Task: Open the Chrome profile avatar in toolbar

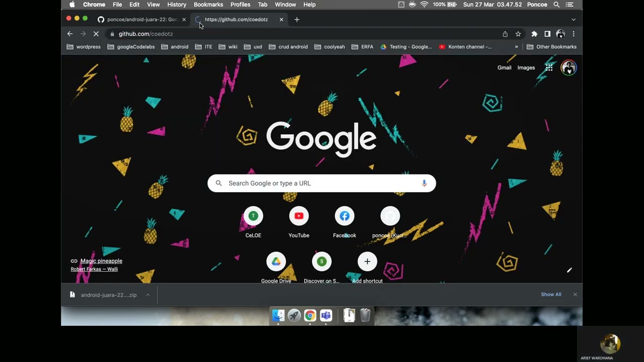Action: tap(560, 34)
